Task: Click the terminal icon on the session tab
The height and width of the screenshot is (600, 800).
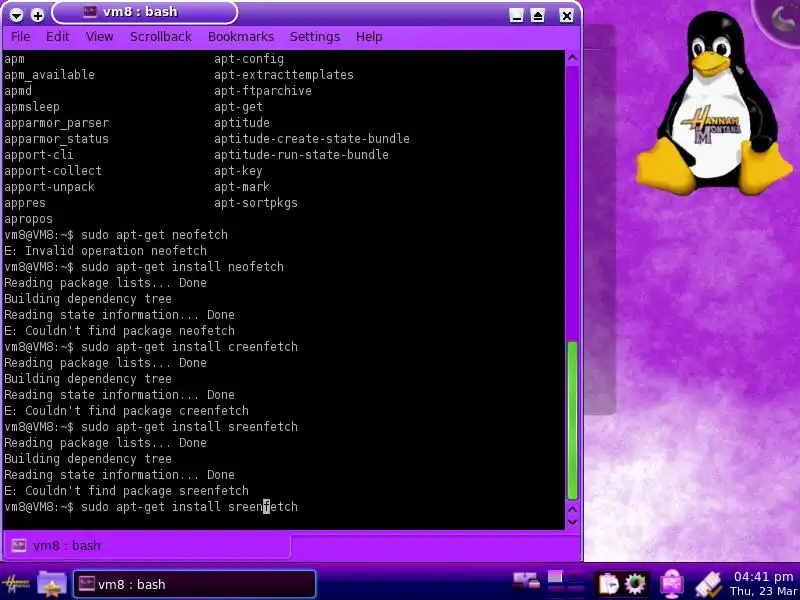Action: [x=19, y=545]
